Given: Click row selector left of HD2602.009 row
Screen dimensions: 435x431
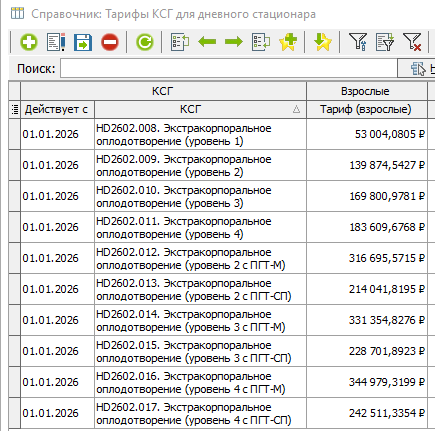Looking at the screenshot, I should click(14, 165).
